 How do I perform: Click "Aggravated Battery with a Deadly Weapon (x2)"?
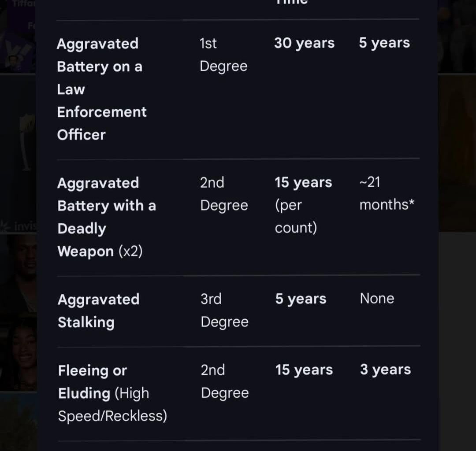(x=106, y=217)
